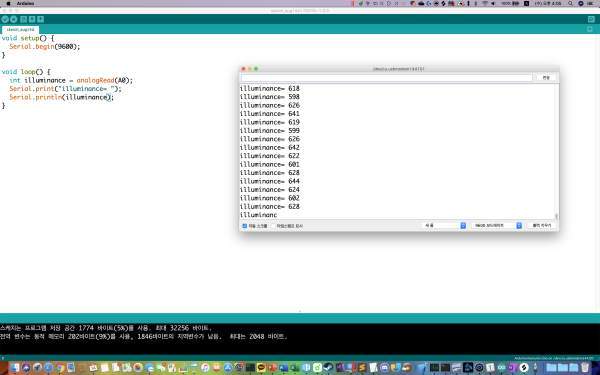Click the output line 'illuminance= 618'
Image resolution: width=600 pixels, height=375 pixels.
[x=270, y=88]
